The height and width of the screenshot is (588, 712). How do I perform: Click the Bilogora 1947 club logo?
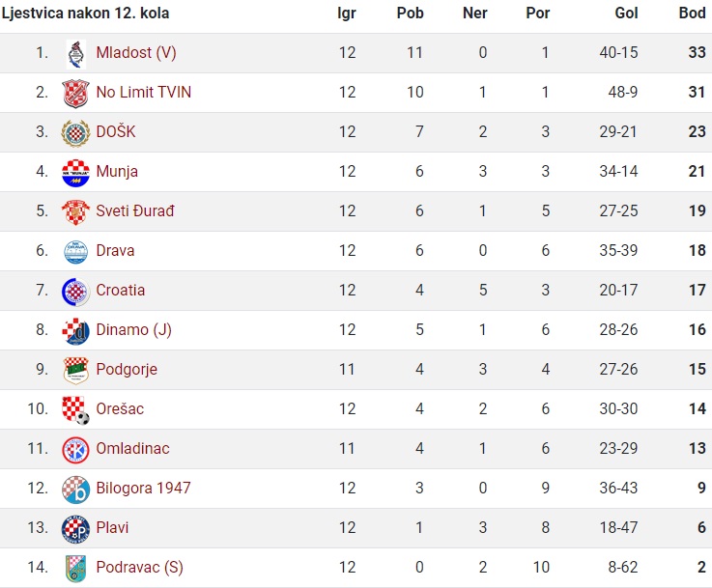(75, 490)
